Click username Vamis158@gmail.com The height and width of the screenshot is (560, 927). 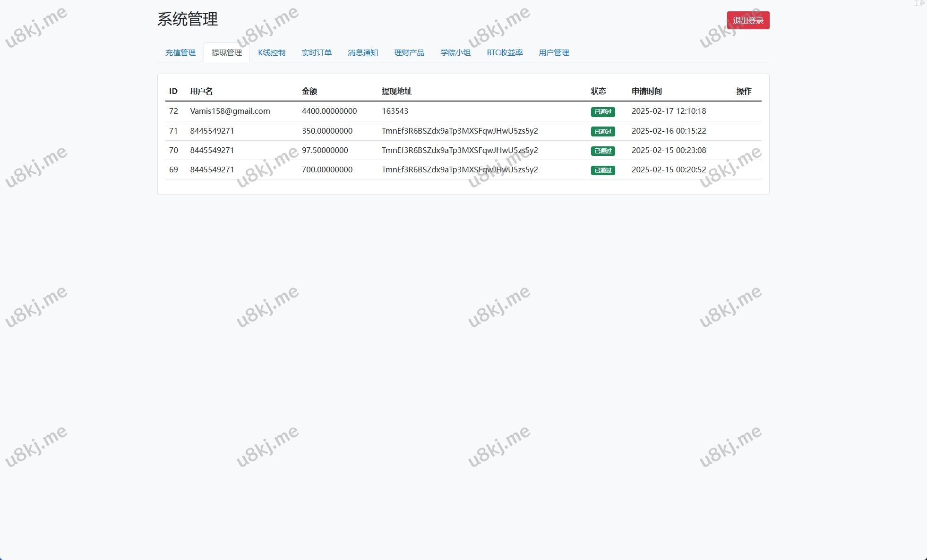click(230, 111)
